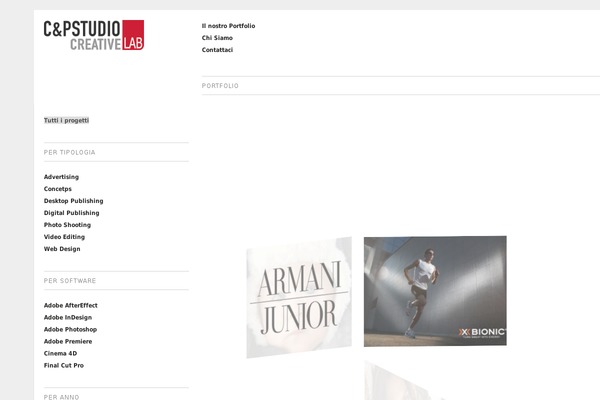Screen dimensions: 600x400
Task: Filter by Photo Shooting
Action: click(x=67, y=225)
